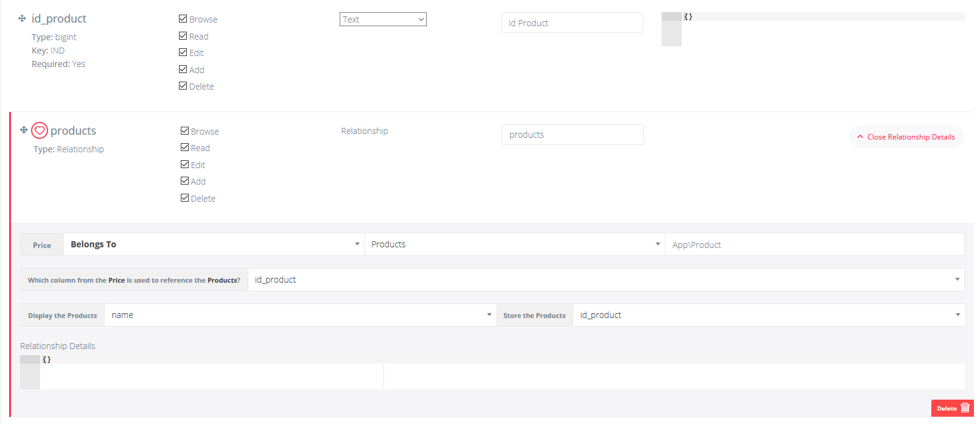Toggle Edit checkbox for id_product
Viewport: 980px width, 424px height.
[183, 52]
